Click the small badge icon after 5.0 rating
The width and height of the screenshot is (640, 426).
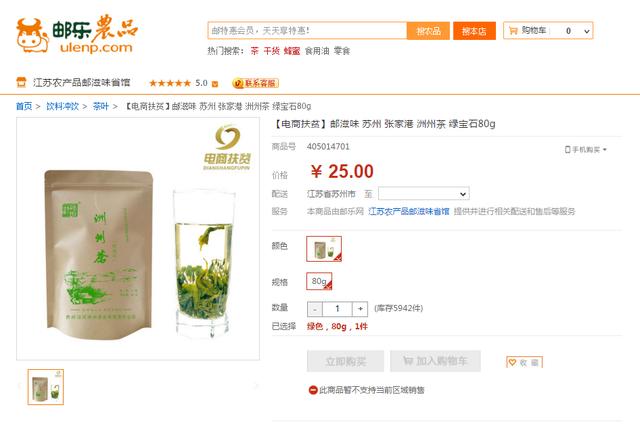click(x=215, y=84)
